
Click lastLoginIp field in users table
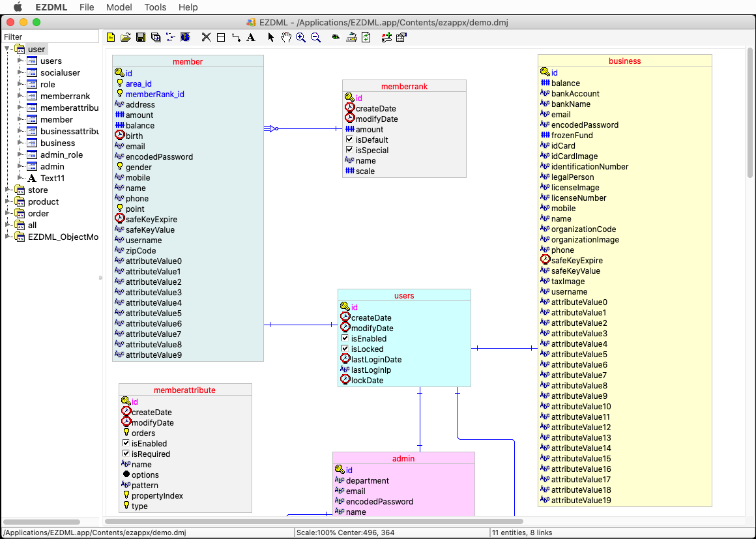click(371, 370)
